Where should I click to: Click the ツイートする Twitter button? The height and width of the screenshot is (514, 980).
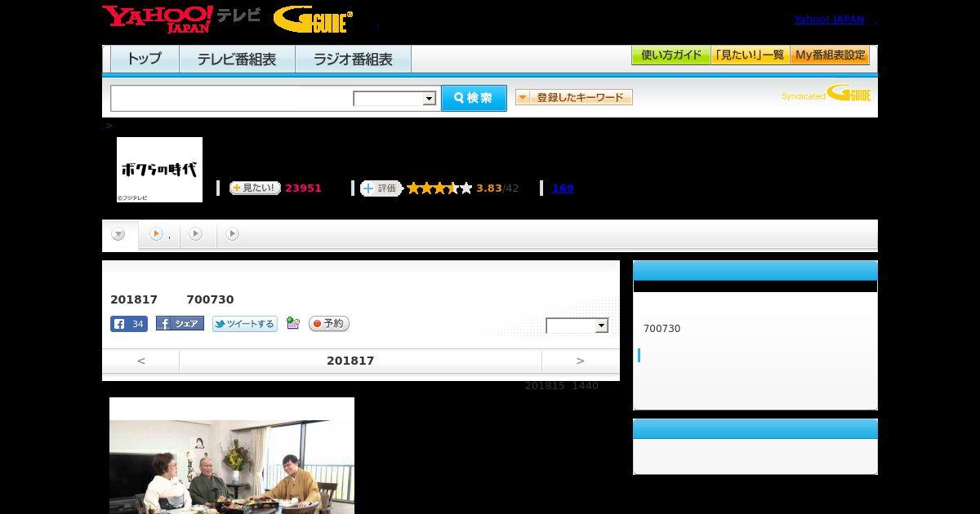(x=245, y=324)
